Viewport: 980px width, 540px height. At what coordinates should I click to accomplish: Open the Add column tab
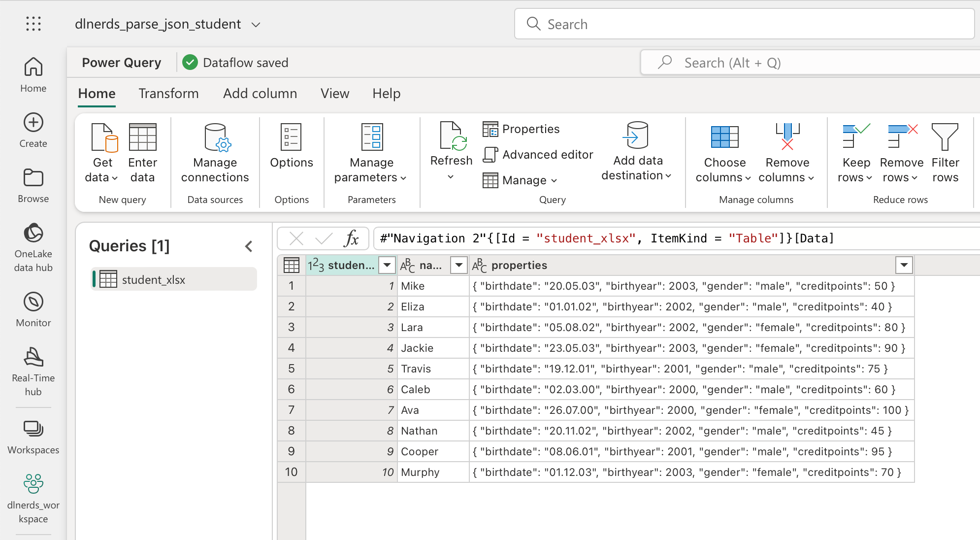click(x=260, y=94)
